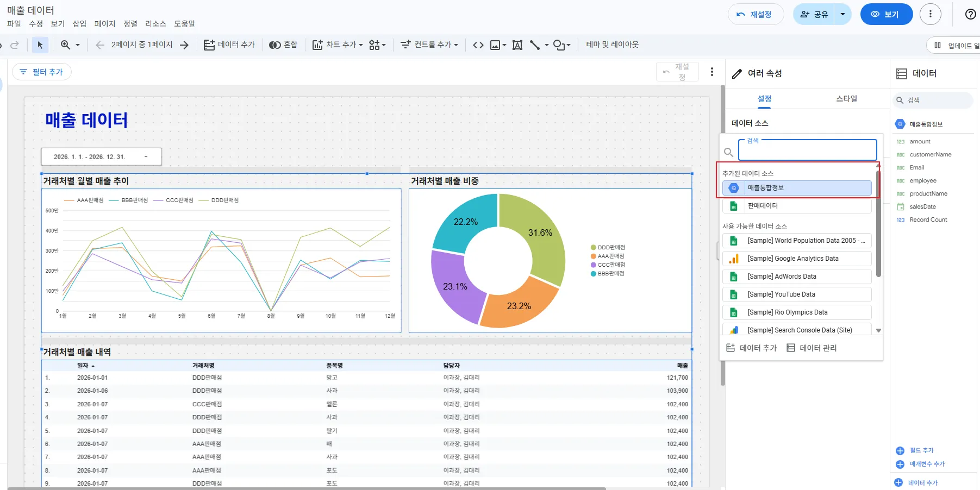Click the help question mark icon
The height and width of the screenshot is (490, 980).
[970, 14]
